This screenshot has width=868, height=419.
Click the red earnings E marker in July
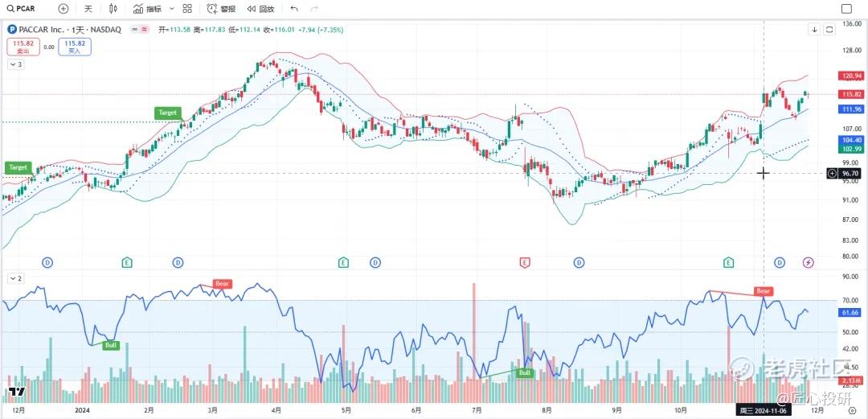(x=525, y=262)
